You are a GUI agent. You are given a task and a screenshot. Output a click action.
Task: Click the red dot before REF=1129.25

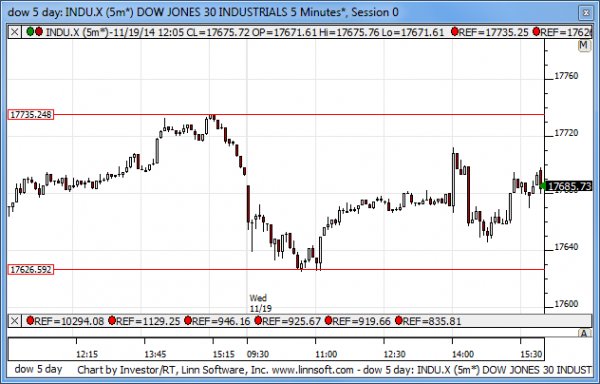pyautogui.click(x=112, y=321)
